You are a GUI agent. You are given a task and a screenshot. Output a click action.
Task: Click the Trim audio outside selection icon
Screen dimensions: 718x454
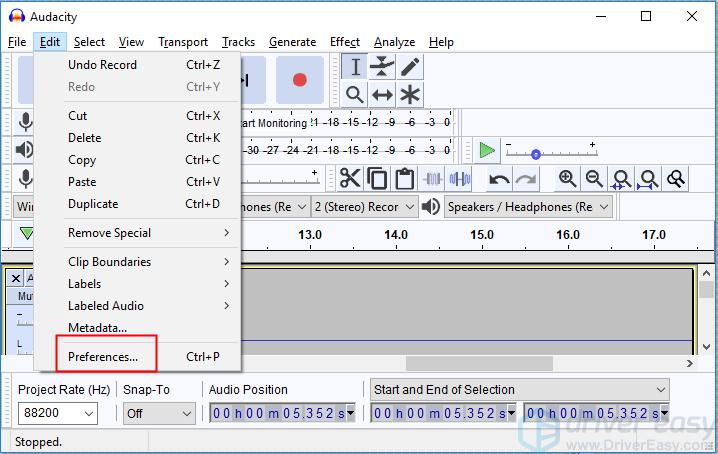[433, 179]
